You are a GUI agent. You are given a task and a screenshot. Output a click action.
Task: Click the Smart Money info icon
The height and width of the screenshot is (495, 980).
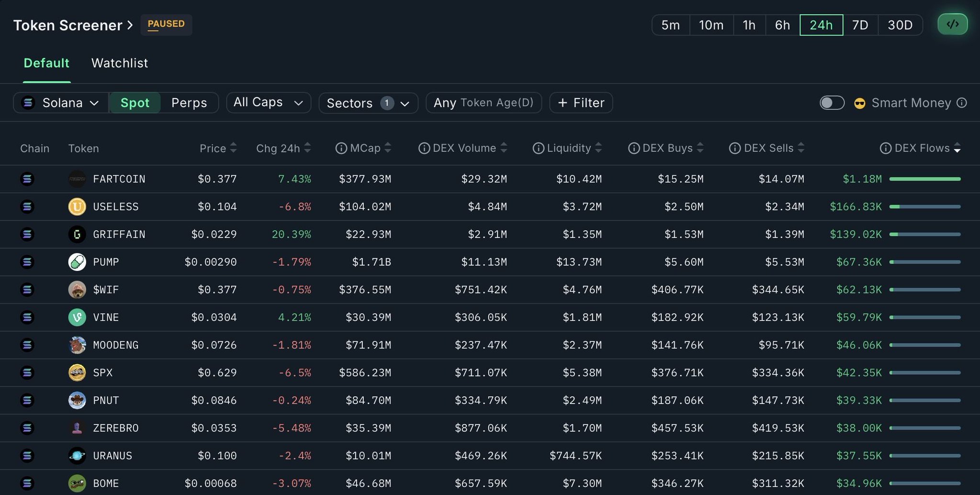(961, 103)
